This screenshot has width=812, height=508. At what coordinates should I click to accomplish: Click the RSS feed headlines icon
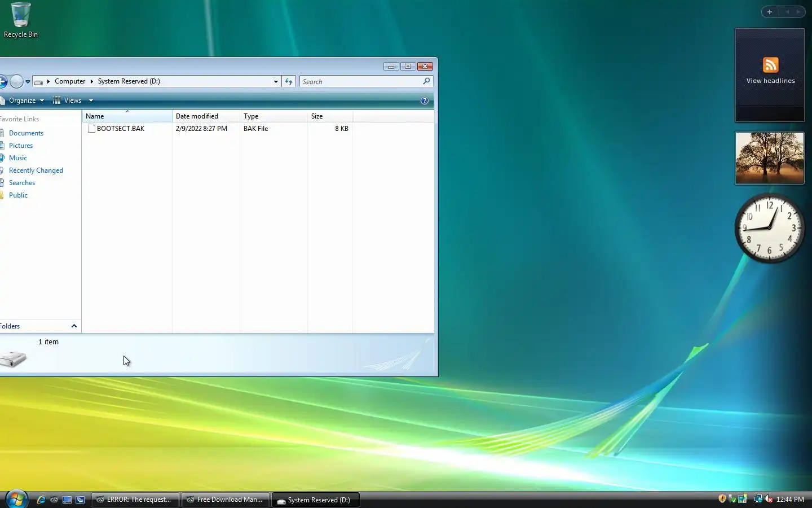click(771, 65)
